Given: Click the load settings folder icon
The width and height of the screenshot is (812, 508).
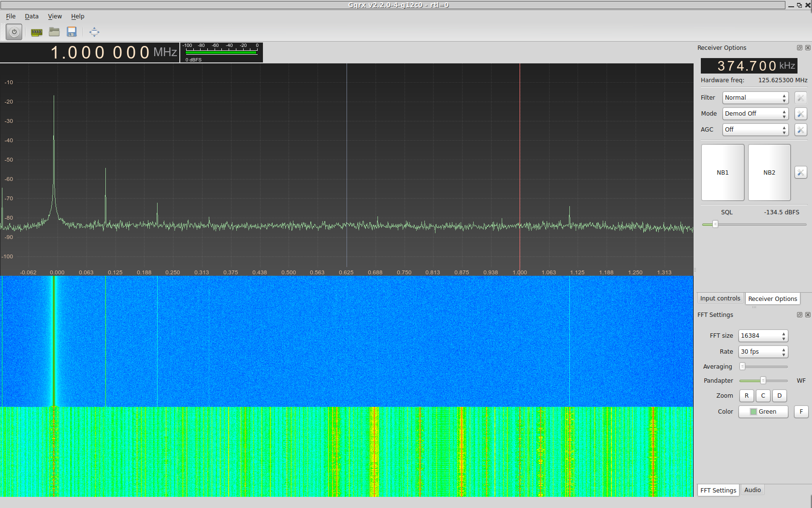Looking at the screenshot, I should click(54, 32).
